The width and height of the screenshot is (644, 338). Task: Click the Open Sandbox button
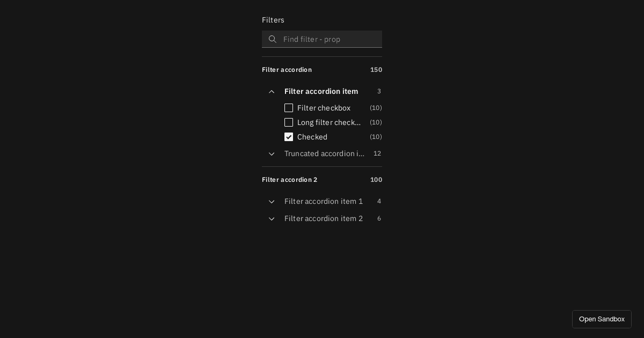point(602,319)
